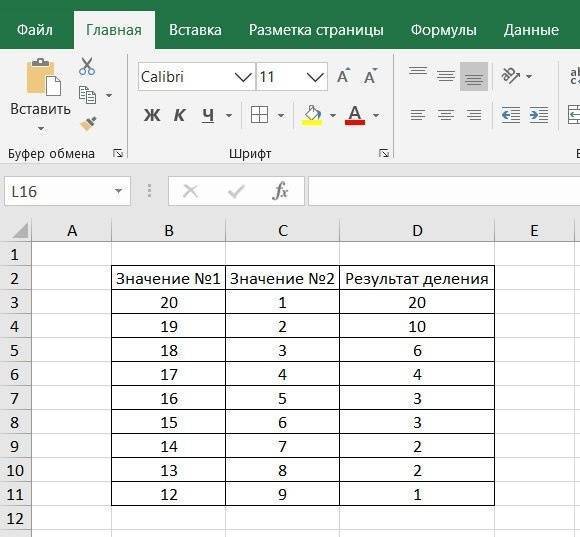Center text horizontally

coord(446,115)
